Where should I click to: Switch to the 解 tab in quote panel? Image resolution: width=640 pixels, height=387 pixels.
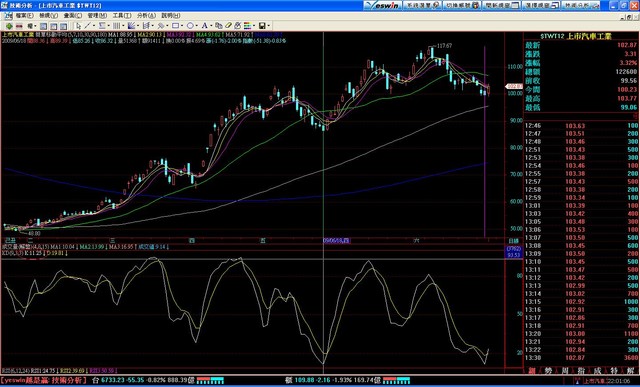click(x=630, y=371)
